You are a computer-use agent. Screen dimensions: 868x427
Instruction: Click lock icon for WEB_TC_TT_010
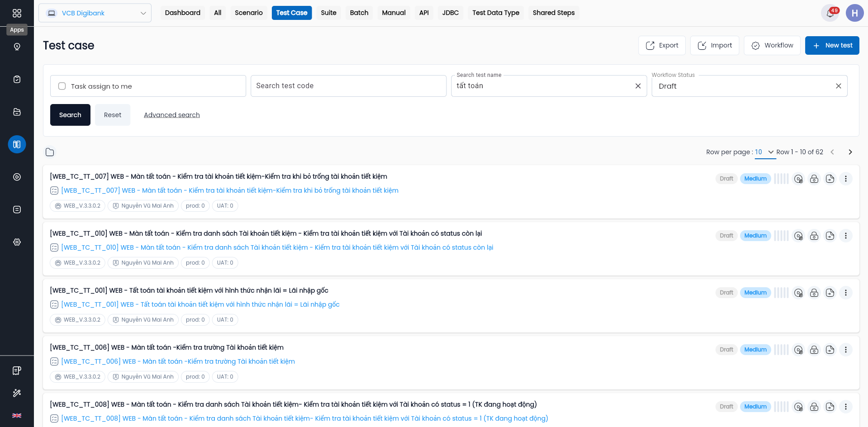[814, 236]
